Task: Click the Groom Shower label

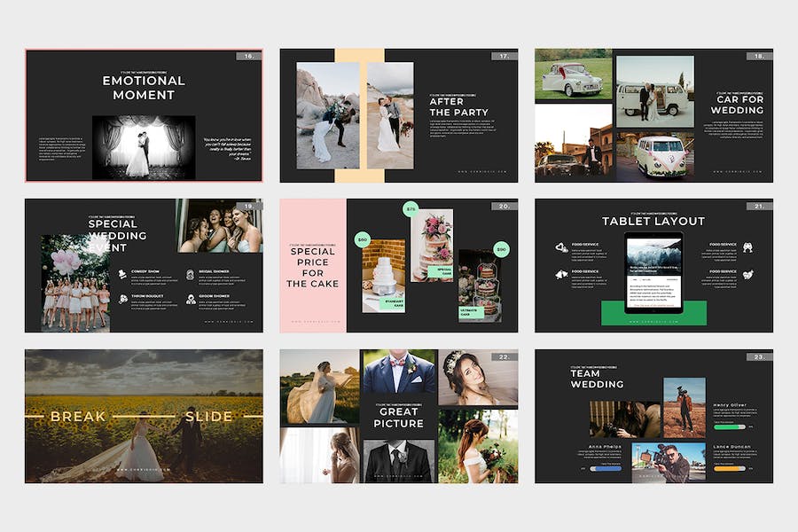Action: click(x=215, y=296)
